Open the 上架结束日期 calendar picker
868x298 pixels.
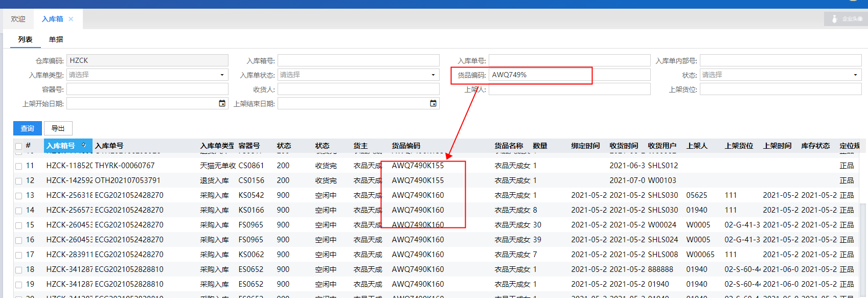(x=433, y=103)
